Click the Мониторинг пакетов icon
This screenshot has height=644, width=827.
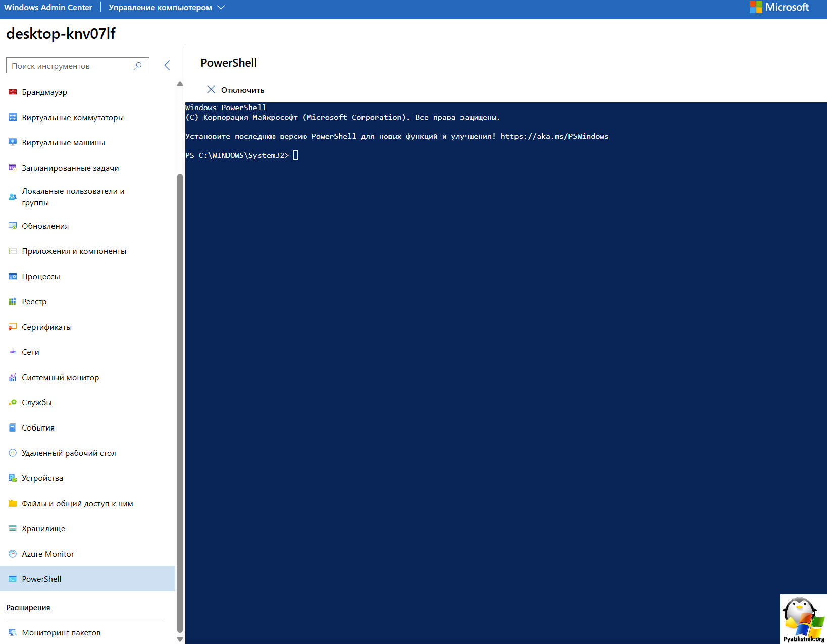tap(13, 632)
